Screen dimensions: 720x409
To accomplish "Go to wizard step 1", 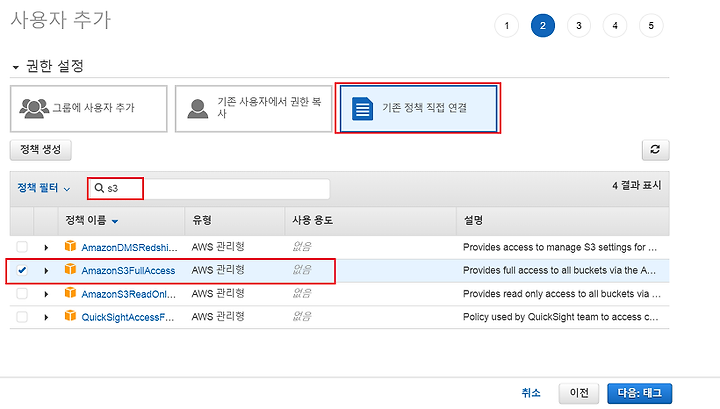I will click(x=506, y=25).
